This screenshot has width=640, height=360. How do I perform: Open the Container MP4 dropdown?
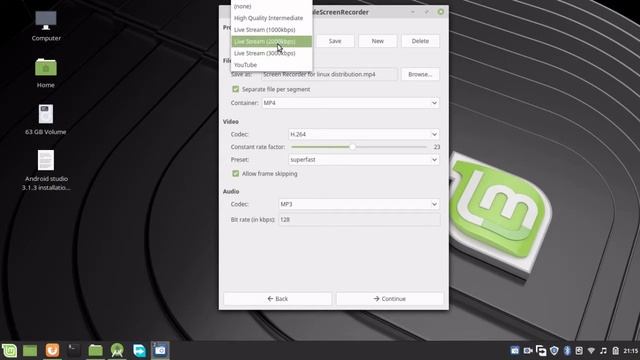coord(351,103)
